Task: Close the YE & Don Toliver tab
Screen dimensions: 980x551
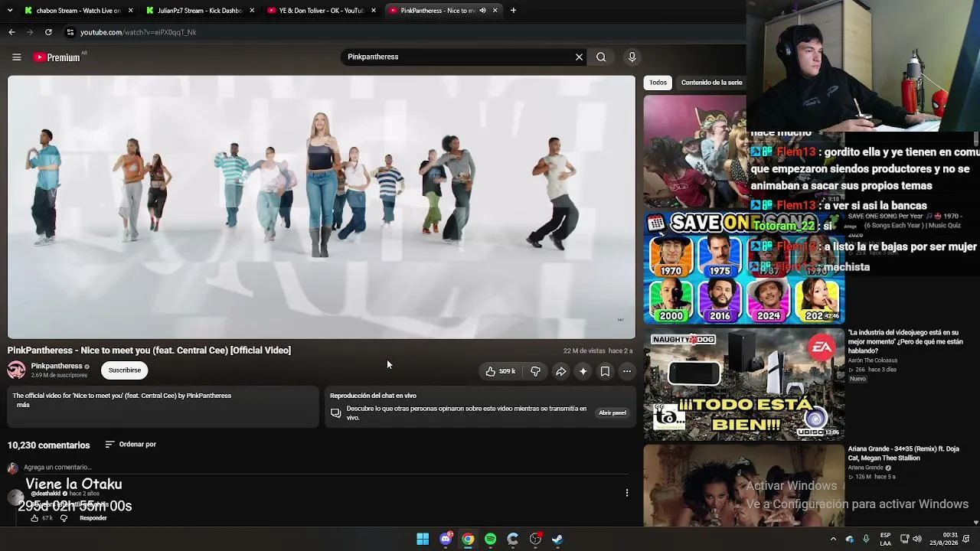Action: point(374,11)
